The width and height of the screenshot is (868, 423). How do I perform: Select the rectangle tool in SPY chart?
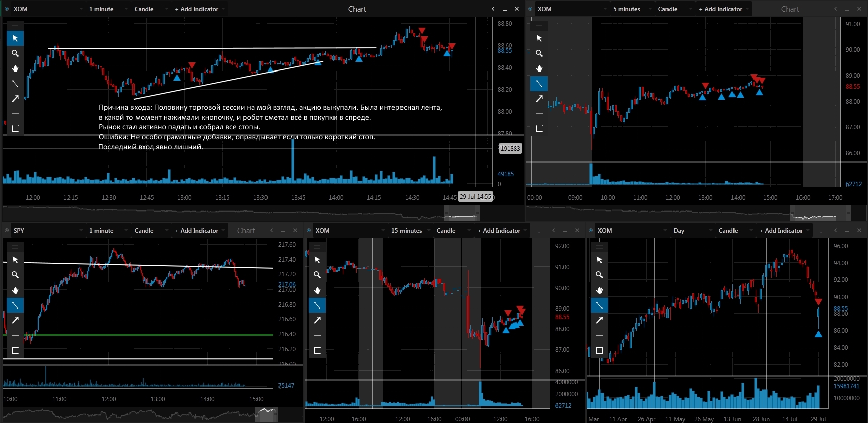[x=15, y=350]
